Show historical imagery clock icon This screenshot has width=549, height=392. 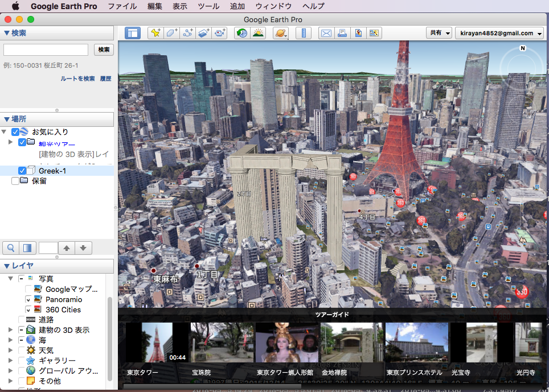(x=242, y=33)
